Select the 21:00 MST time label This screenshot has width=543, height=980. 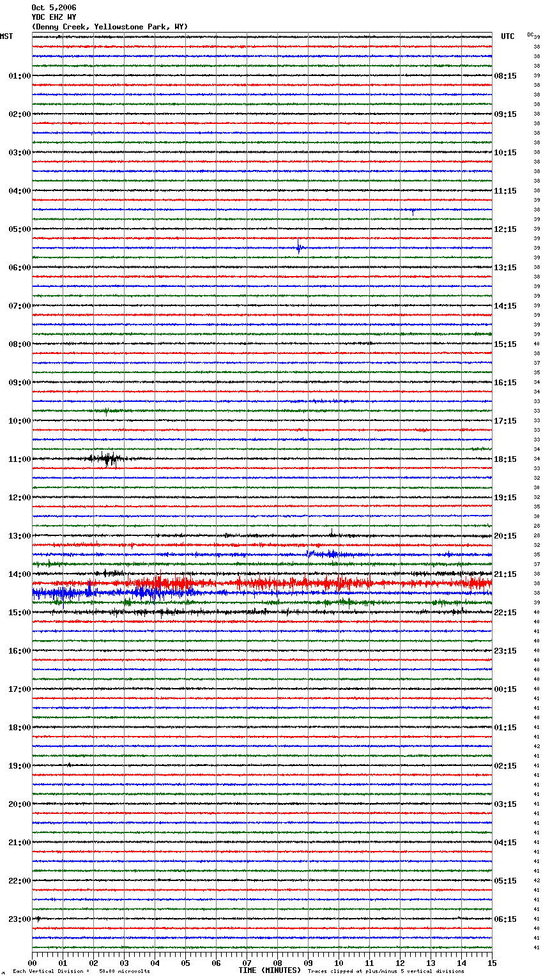[x=20, y=843]
